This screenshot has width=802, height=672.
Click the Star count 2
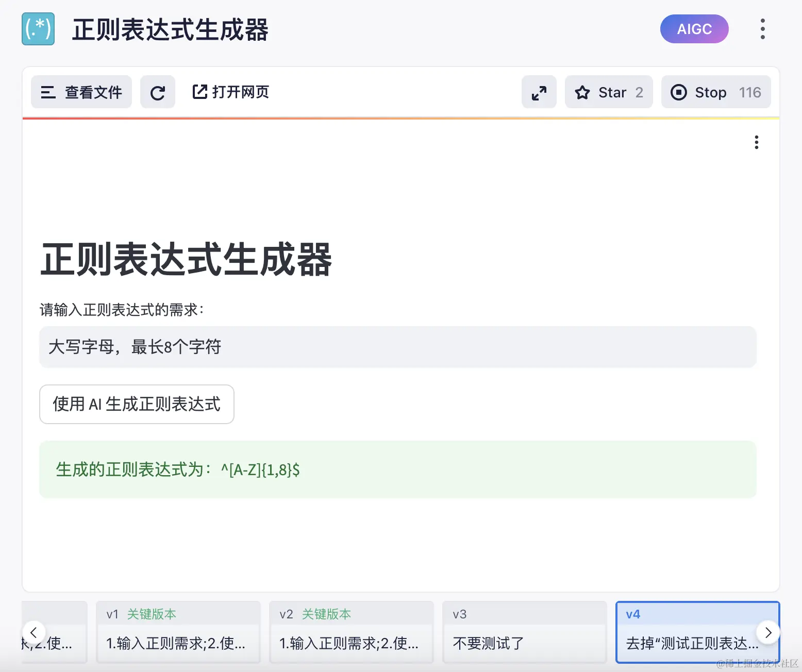coord(639,92)
